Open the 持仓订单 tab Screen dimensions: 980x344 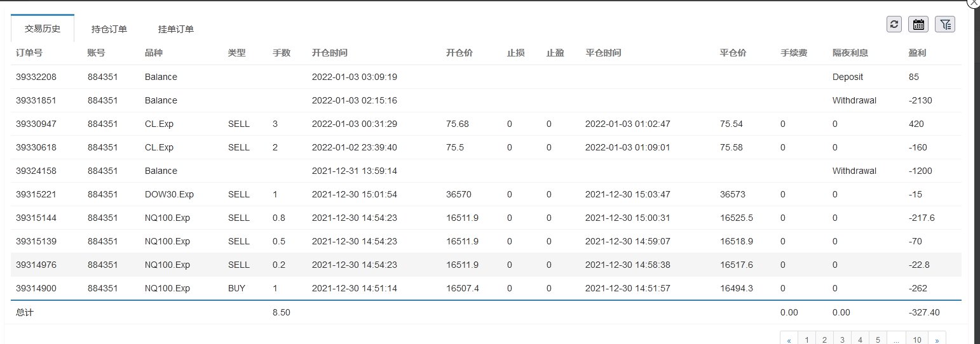pos(109,29)
